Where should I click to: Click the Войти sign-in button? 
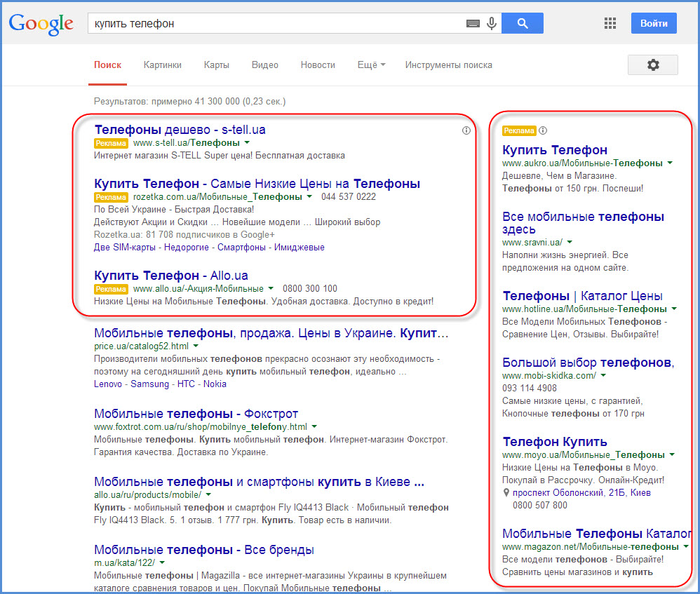coord(654,23)
